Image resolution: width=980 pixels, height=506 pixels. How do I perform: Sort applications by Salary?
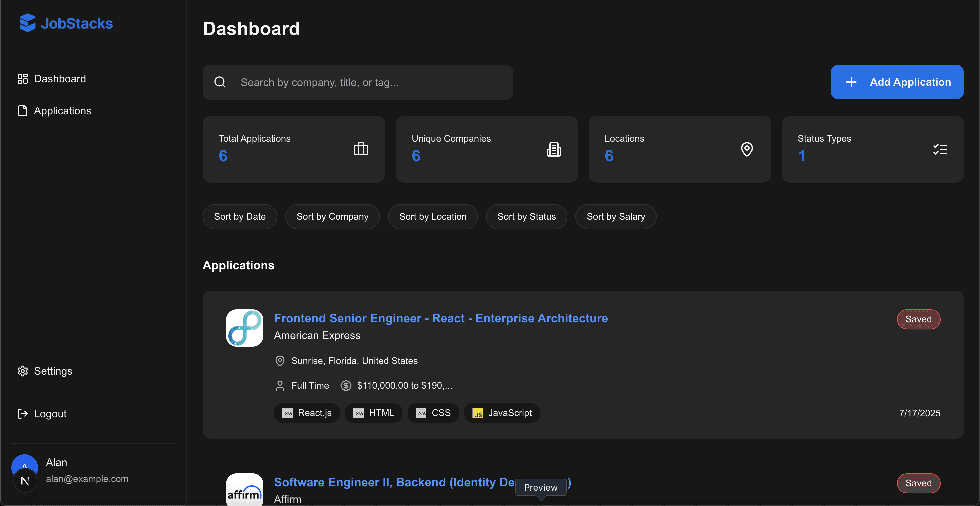tap(616, 216)
